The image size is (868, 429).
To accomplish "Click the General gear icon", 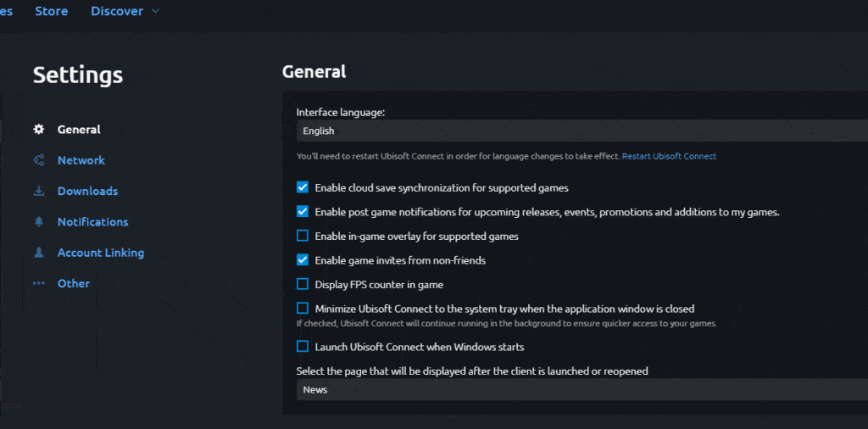I will click(x=39, y=130).
